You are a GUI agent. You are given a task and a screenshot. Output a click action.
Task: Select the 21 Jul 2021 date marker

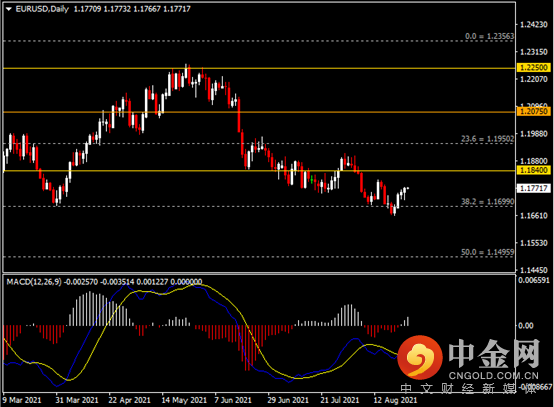pos(340,400)
